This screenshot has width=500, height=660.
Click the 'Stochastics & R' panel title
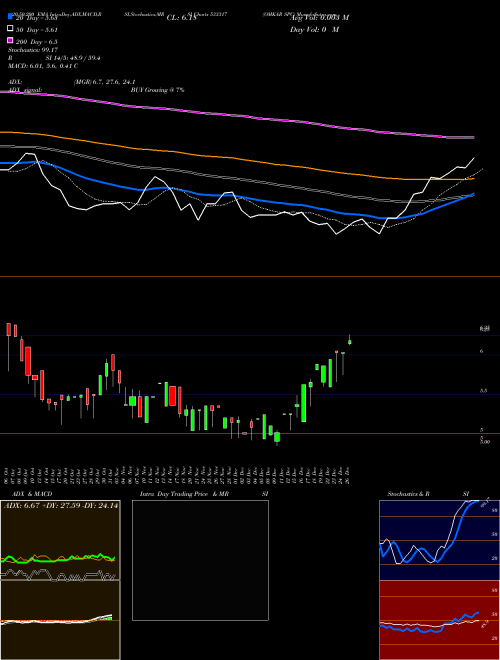(x=408, y=494)
